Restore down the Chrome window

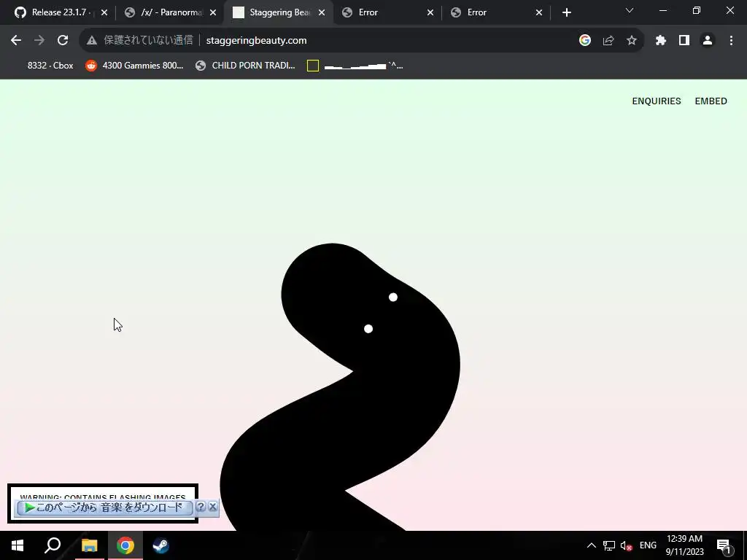tap(697, 10)
